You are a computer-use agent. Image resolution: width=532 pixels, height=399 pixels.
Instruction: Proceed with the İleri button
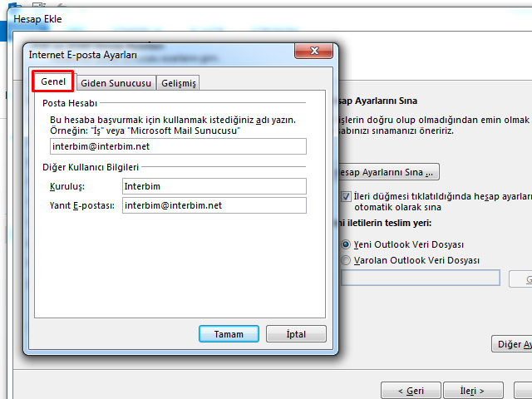pyautogui.click(x=475, y=390)
